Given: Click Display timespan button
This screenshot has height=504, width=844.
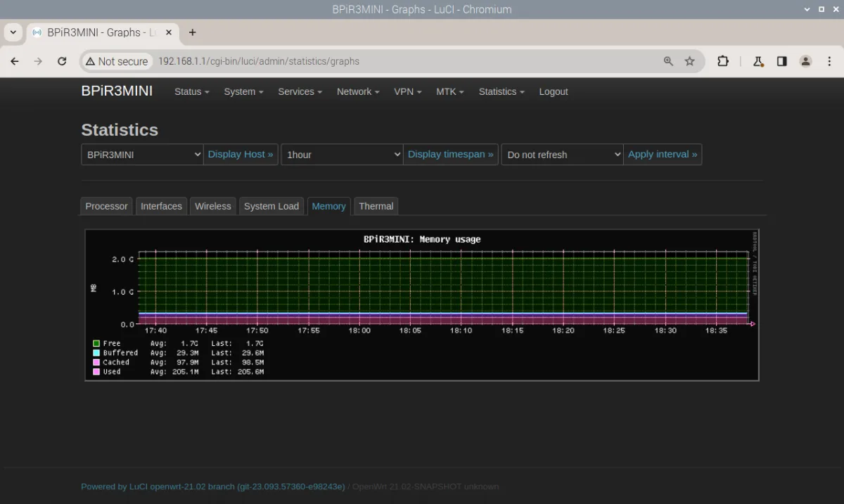Looking at the screenshot, I should click(451, 155).
